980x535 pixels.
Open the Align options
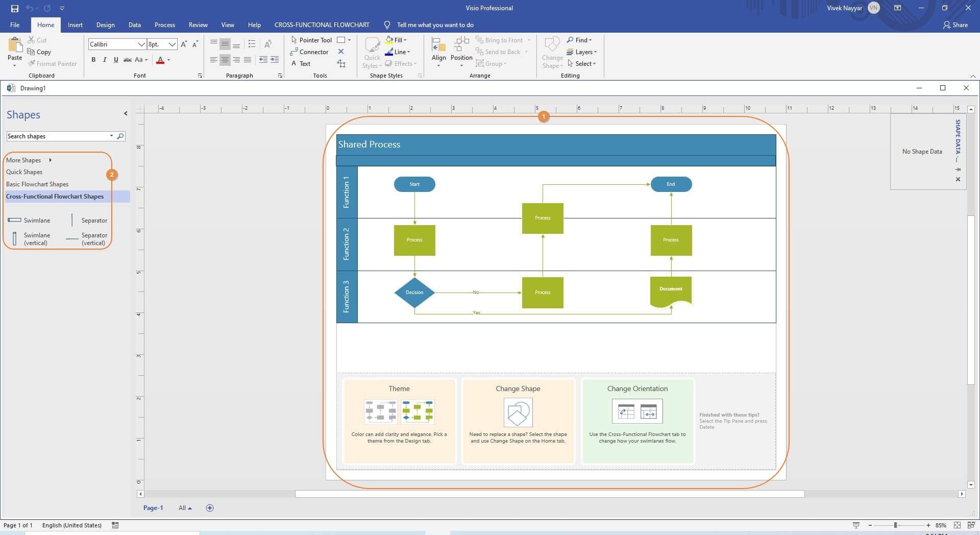438,52
